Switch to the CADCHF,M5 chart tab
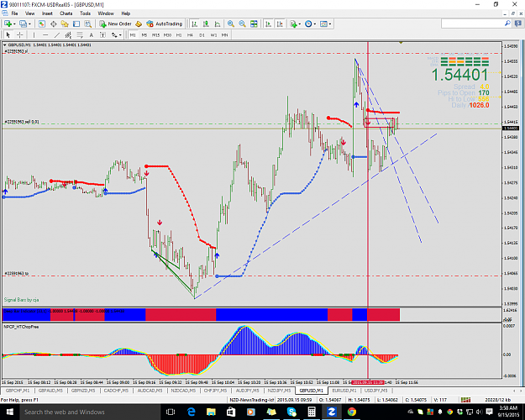This screenshot has width=525, height=420. (116, 391)
